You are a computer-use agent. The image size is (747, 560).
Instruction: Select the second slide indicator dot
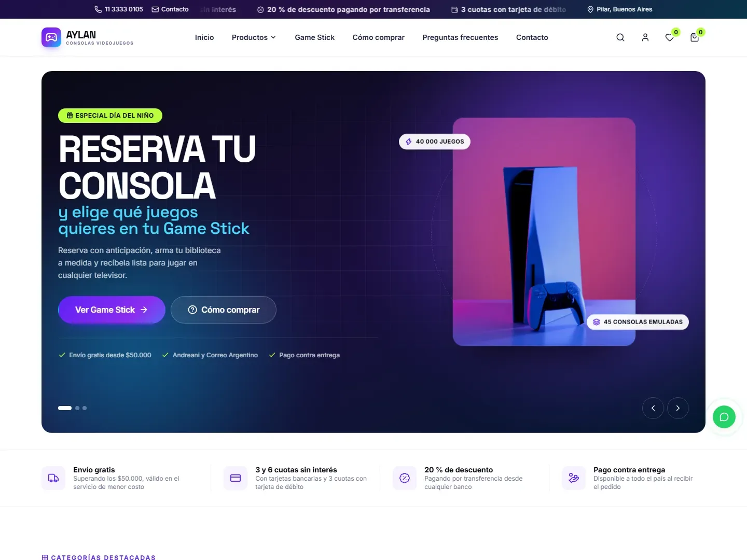[x=77, y=408]
